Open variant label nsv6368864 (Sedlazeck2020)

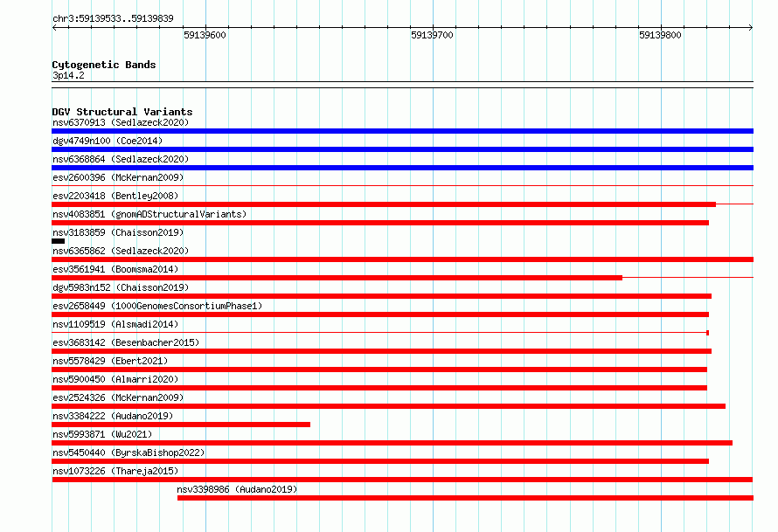(121, 159)
